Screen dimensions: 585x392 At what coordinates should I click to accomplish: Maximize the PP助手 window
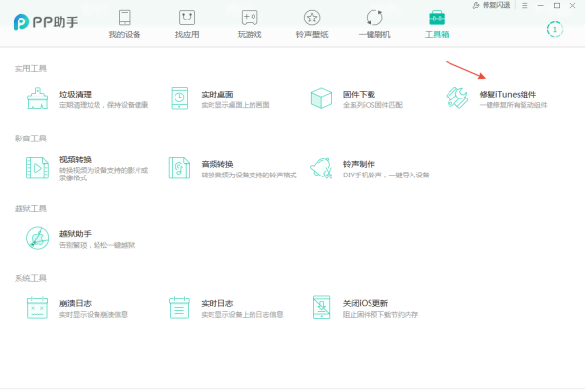point(557,5)
